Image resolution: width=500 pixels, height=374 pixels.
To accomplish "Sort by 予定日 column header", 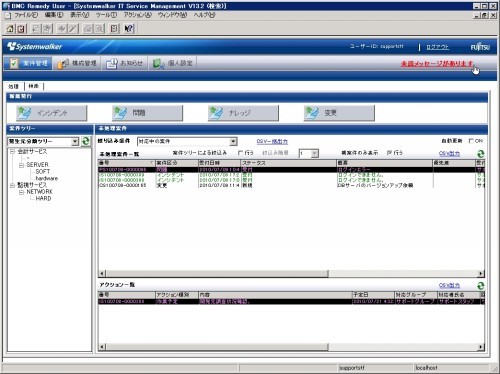I will [373, 295].
